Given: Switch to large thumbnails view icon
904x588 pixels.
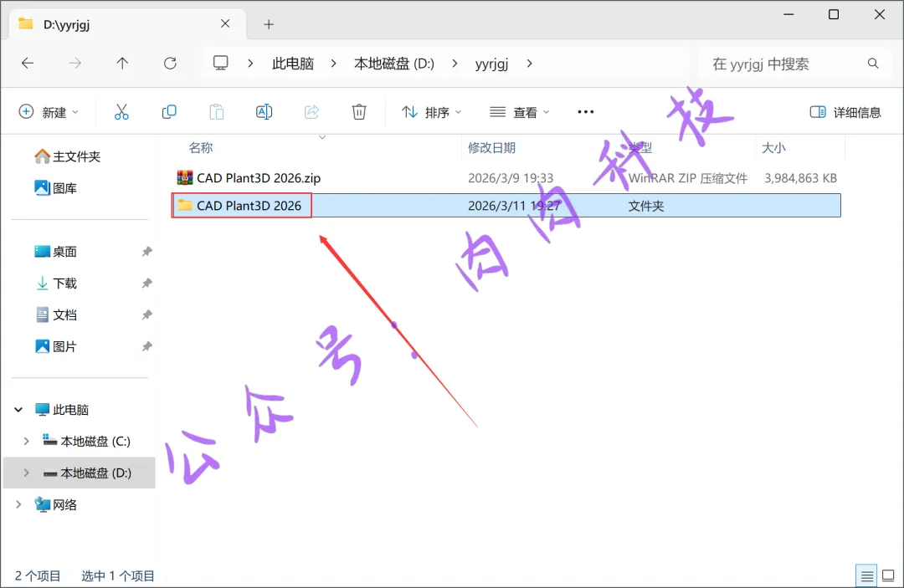Looking at the screenshot, I should tap(888, 575).
